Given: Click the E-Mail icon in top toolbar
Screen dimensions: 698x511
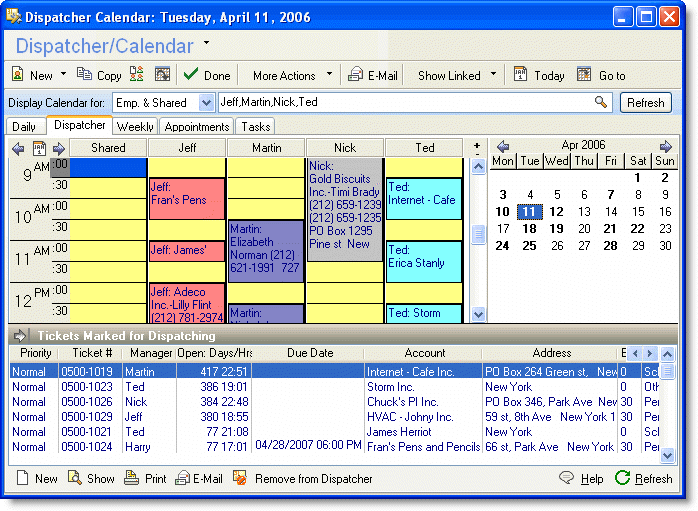Looking at the screenshot, I should click(x=355, y=75).
